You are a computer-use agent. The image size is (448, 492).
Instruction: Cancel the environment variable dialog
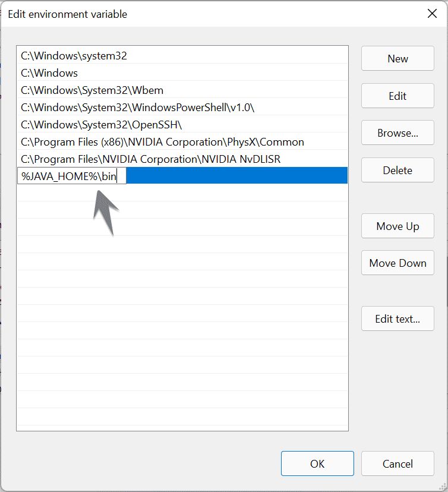(x=397, y=463)
